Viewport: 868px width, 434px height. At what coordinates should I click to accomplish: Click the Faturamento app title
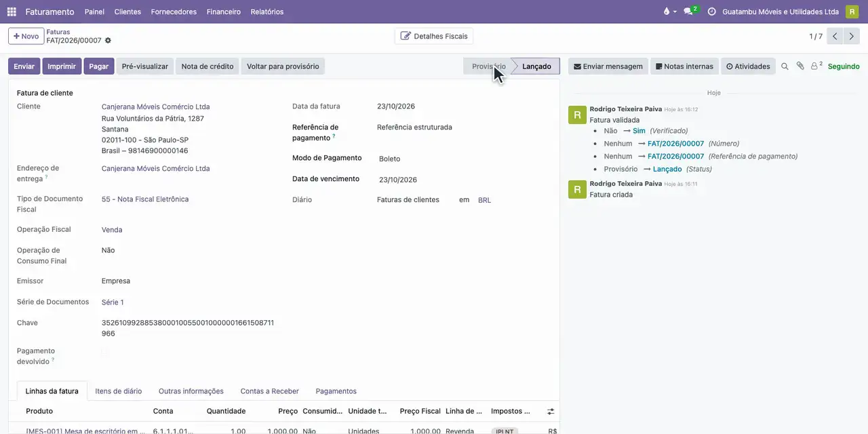50,12
